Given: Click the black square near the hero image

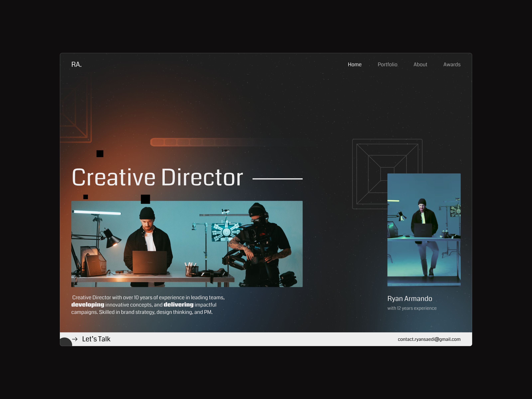Looking at the screenshot, I should pyautogui.click(x=146, y=199).
